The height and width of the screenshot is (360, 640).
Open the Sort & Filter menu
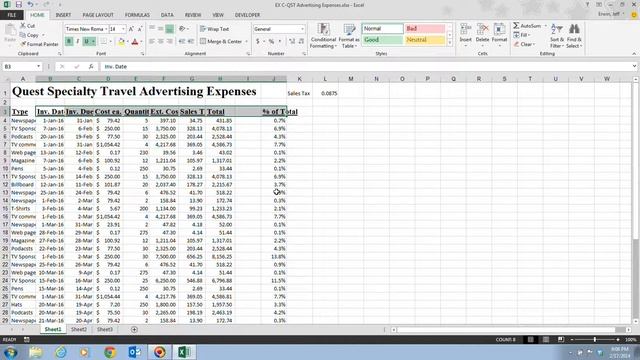pyautogui.click(x=556, y=36)
